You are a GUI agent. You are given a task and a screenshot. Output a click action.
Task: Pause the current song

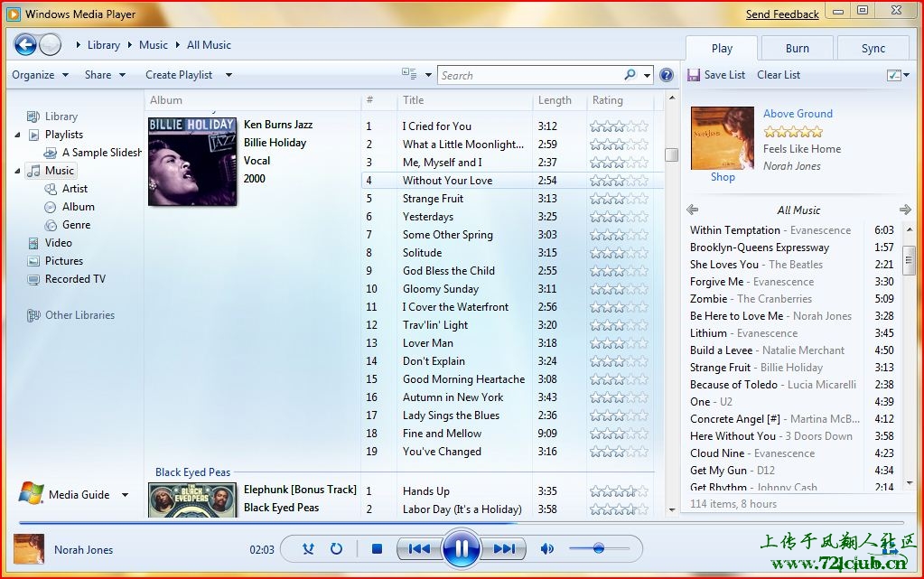pos(462,549)
